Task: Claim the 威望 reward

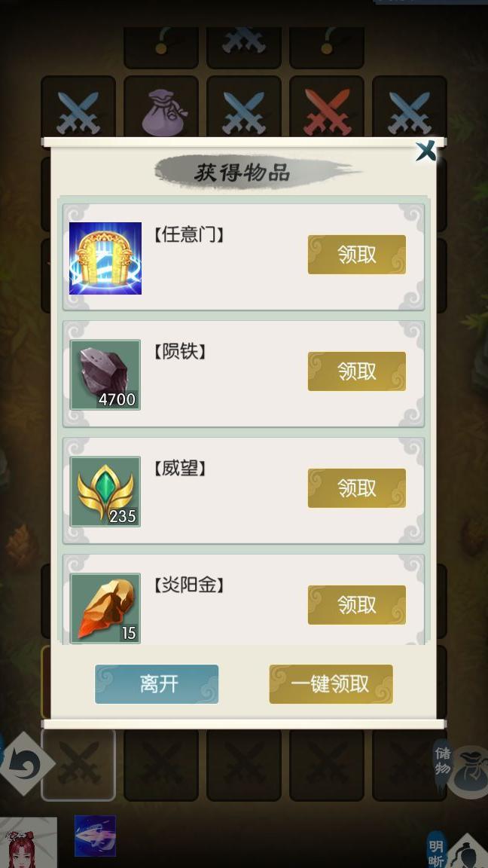Action: [x=357, y=487]
